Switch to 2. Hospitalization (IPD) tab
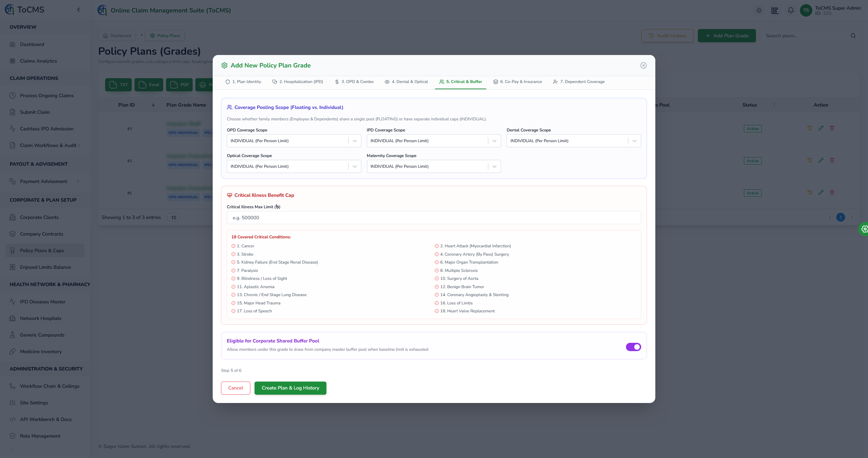 [297, 82]
